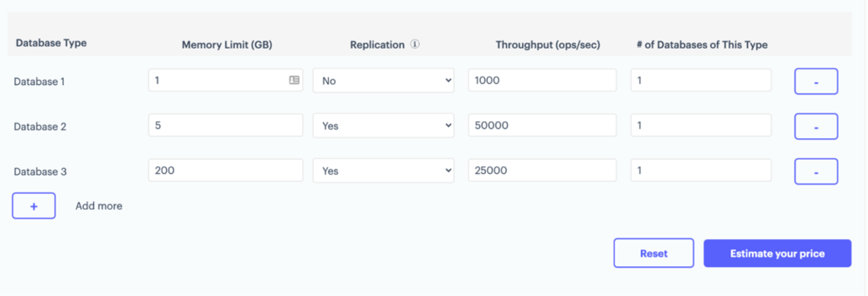Open Database 2 Replication dropdown

point(383,126)
